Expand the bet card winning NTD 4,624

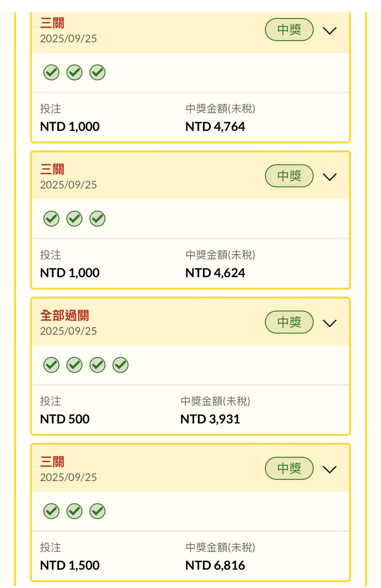330,177
